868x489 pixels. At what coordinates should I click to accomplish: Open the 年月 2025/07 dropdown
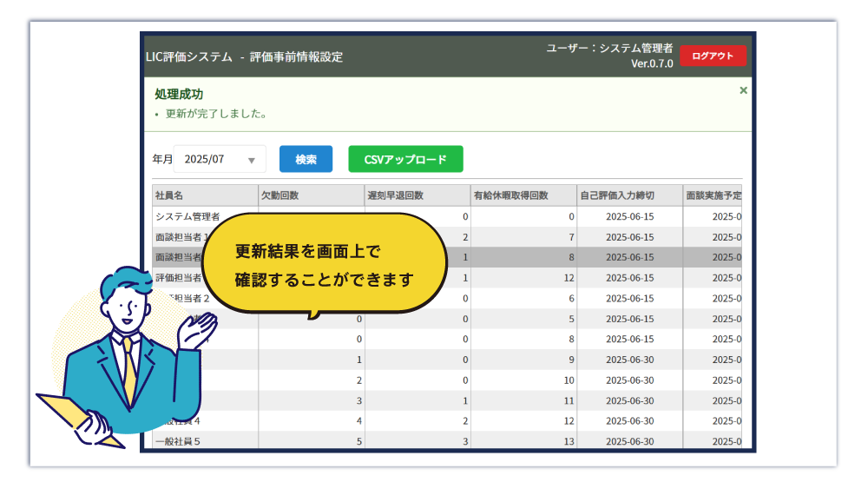220,160
